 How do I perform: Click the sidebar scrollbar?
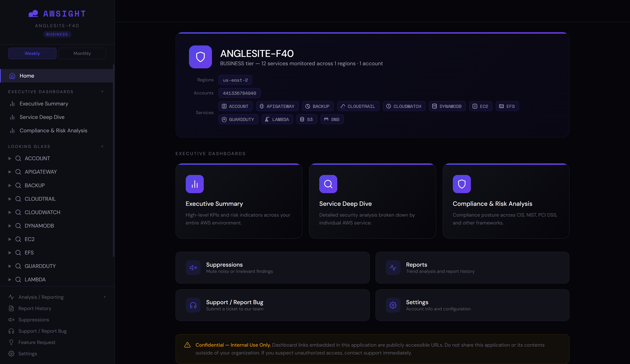pyautogui.click(x=114, y=160)
